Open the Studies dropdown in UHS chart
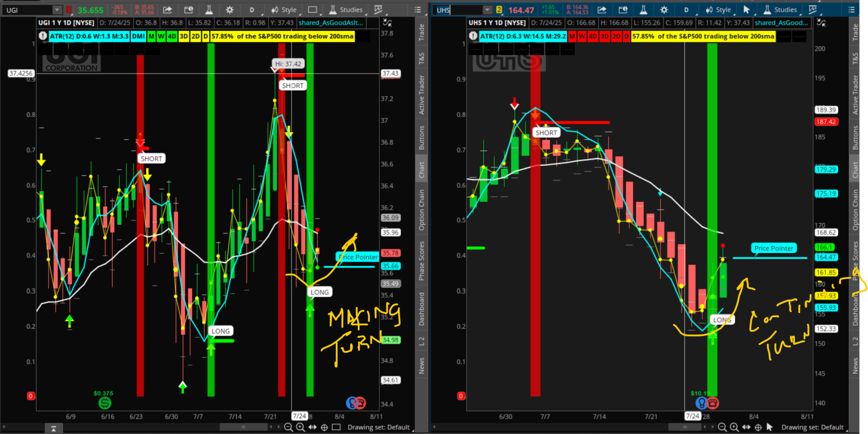 [x=780, y=10]
